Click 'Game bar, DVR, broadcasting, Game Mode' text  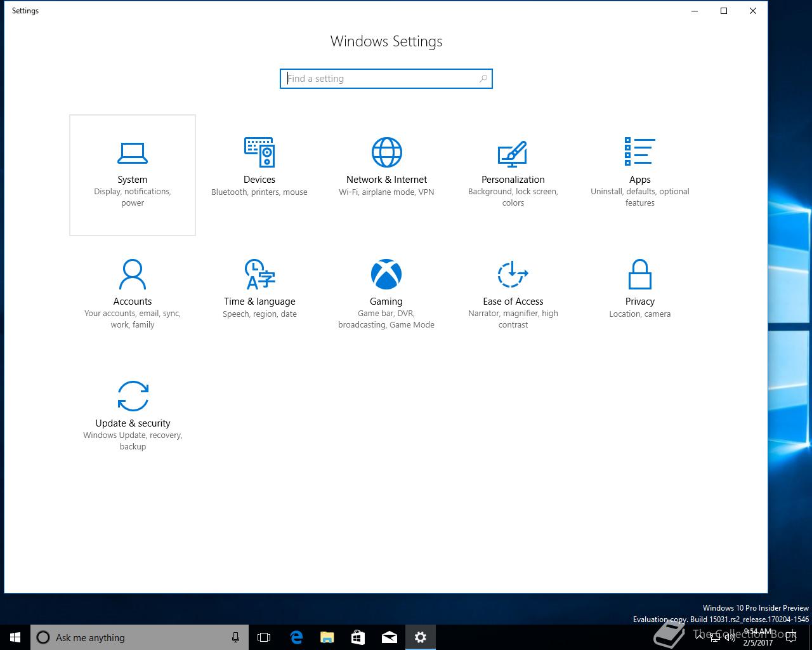click(x=386, y=319)
